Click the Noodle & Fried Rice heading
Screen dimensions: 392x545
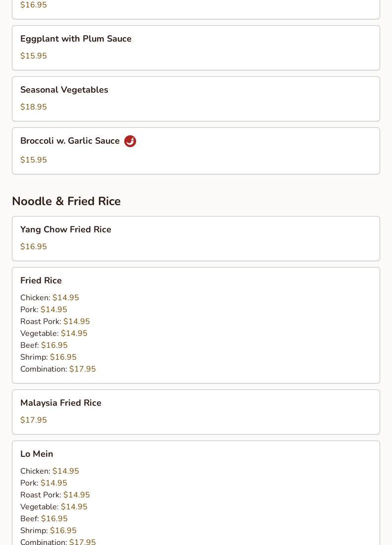[66, 201]
